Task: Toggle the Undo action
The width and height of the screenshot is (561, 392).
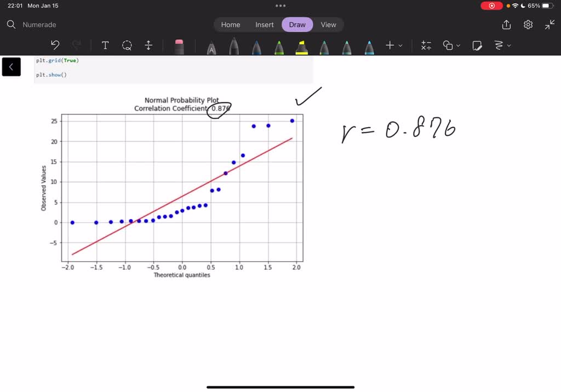Action: [54, 45]
